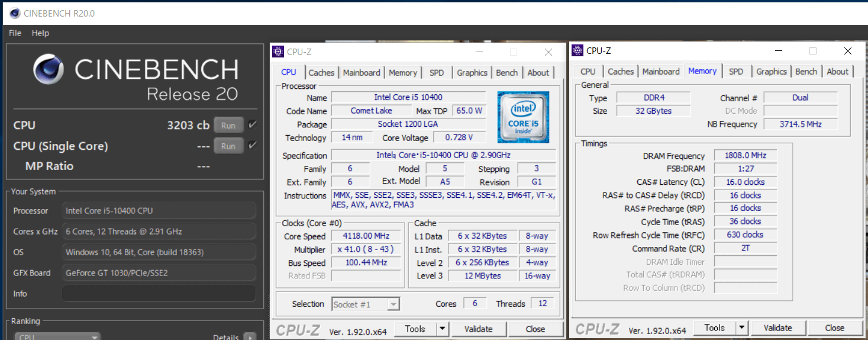Viewport: 868px width, 340px height.
Task: Open the Ranking CPU dropdown
Action: click(x=57, y=336)
